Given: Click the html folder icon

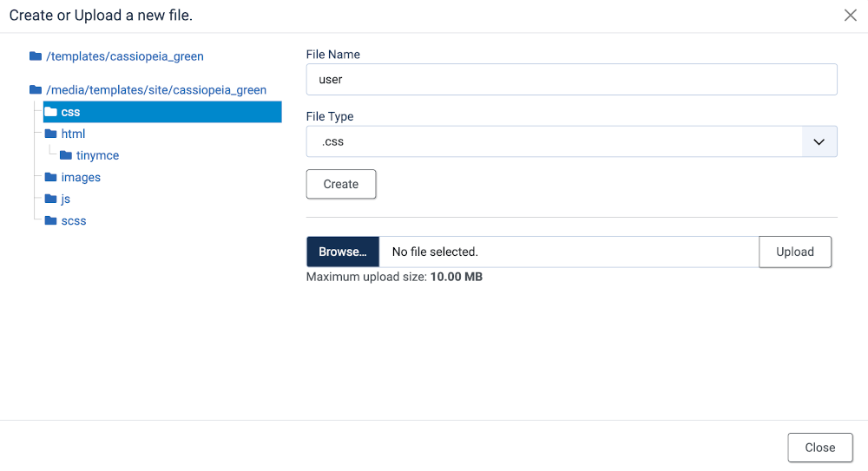Looking at the screenshot, I should tap(51, 134).
